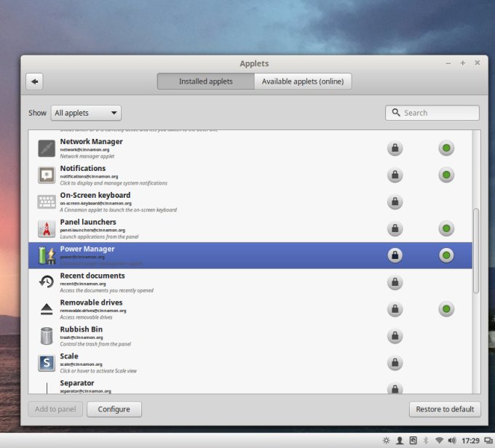Image resolution: width=495 pixels, height=448 pixels.
Task: Switch to Available applets (online) tab
Action: click(x=303, y=81)
